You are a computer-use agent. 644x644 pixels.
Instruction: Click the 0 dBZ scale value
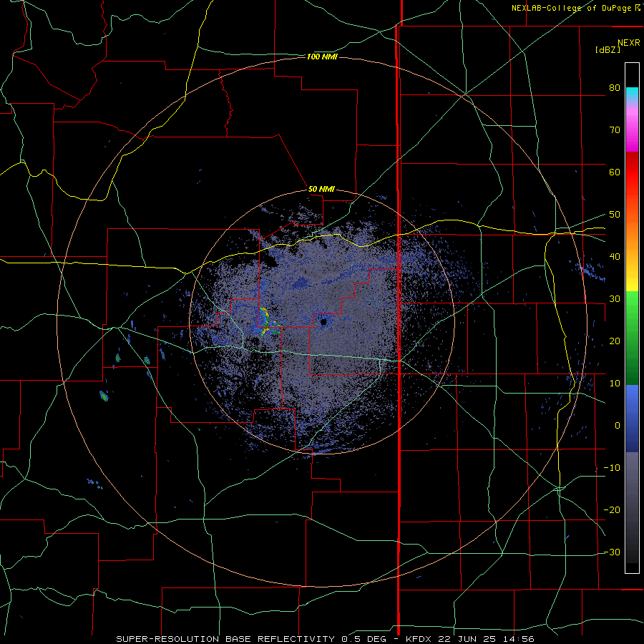pos(618,426)
